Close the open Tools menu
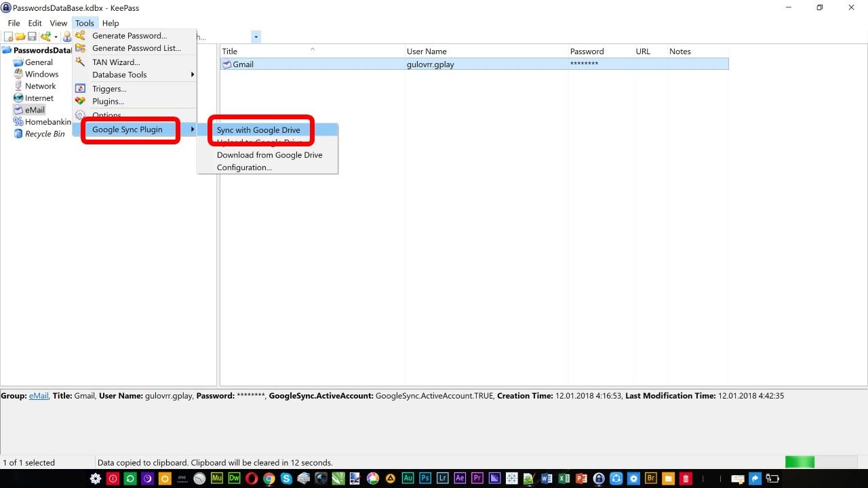The image size is (868, 488). click(85, 23)
